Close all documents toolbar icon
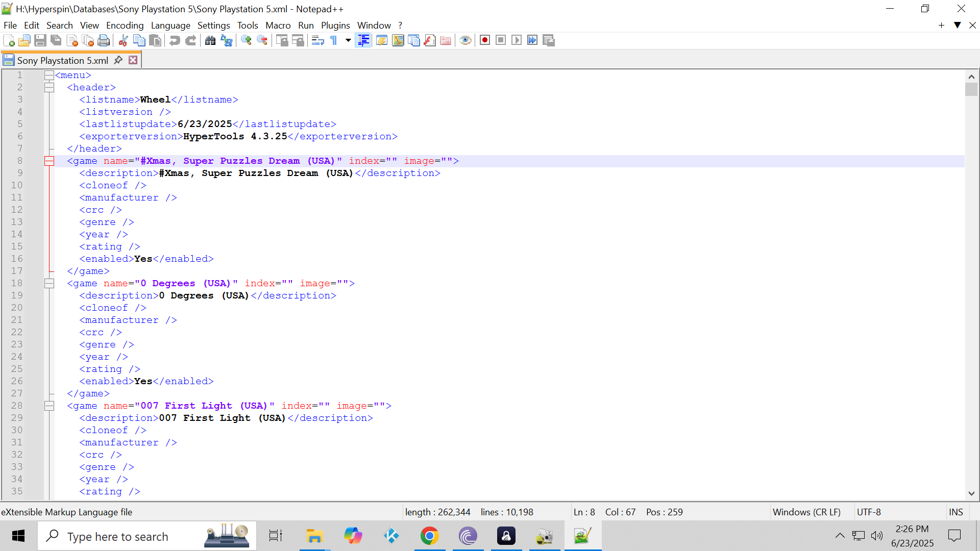The width and height of the screenshot is (980, 551). (88, 40)
